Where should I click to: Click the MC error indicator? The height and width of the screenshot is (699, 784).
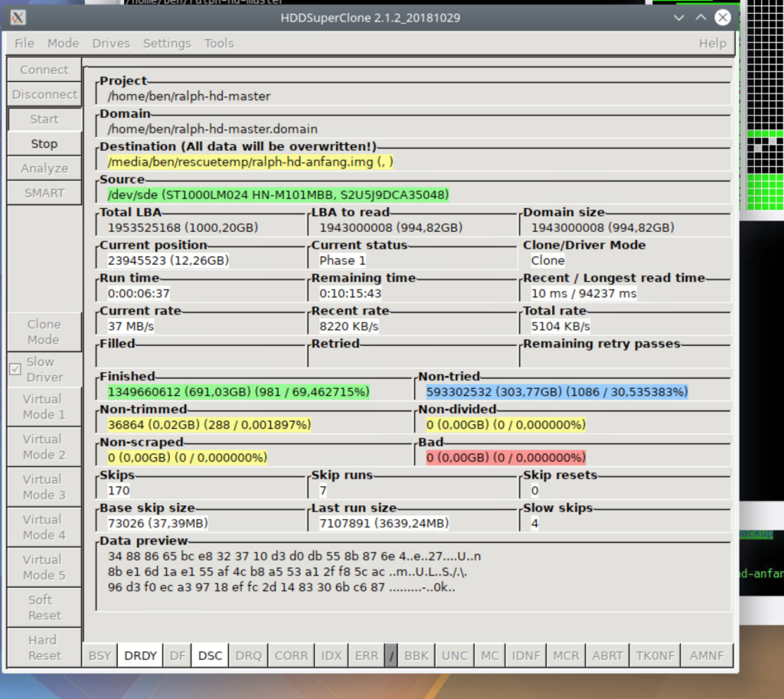[x=489, y=655]
